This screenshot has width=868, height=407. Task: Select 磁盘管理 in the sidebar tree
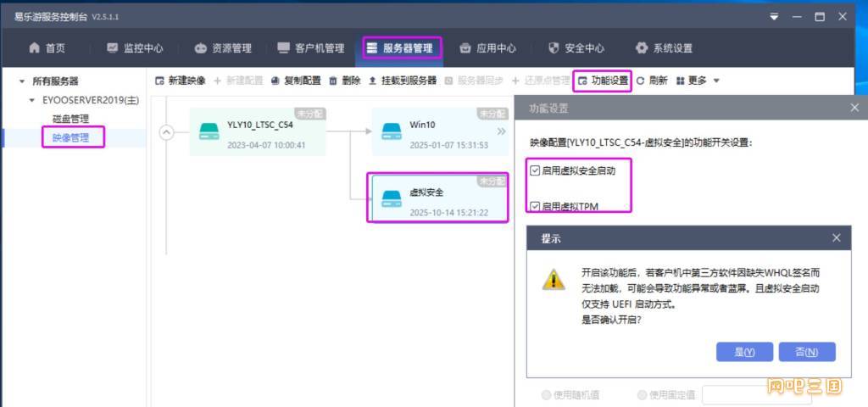pyautogui.click(x=70, y=119)
